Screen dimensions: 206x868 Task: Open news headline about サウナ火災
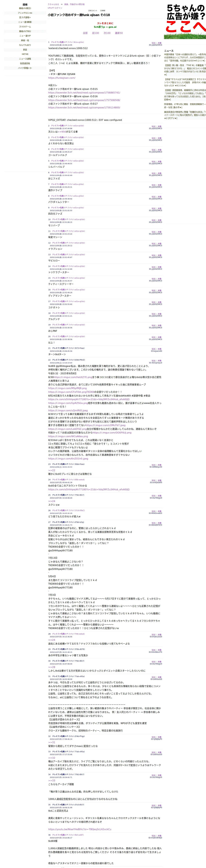point(185,83)
